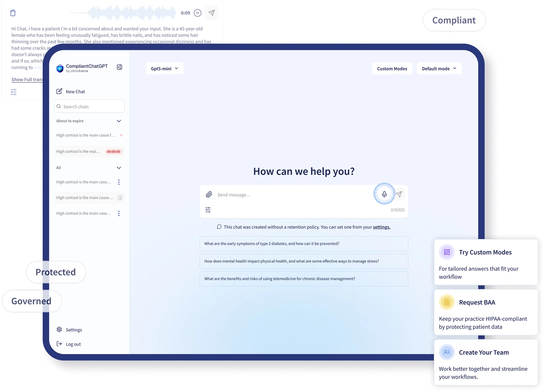Open message options sliders icon
The width and height of the screenshot is (545, 392).
[x=208, y=210]
